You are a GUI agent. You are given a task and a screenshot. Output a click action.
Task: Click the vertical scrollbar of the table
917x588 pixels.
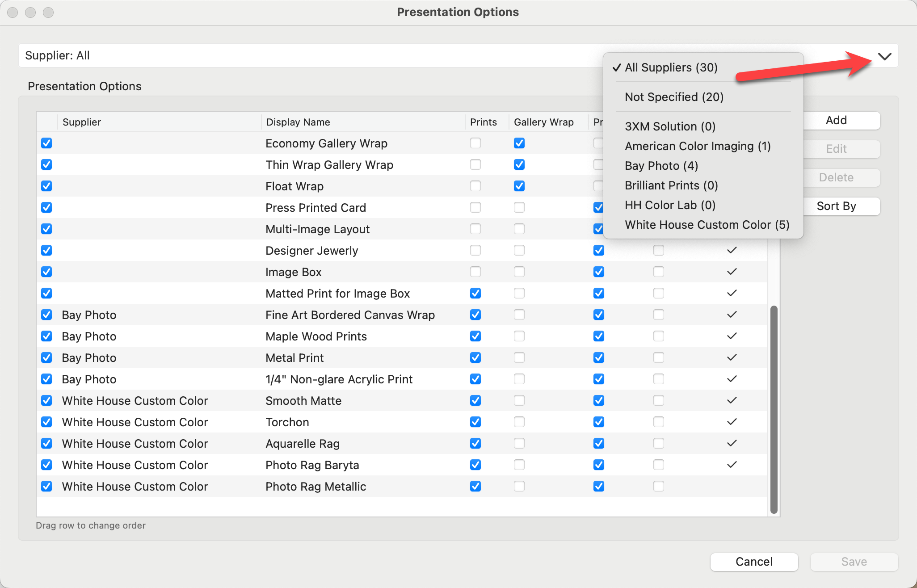pos(774,409)
